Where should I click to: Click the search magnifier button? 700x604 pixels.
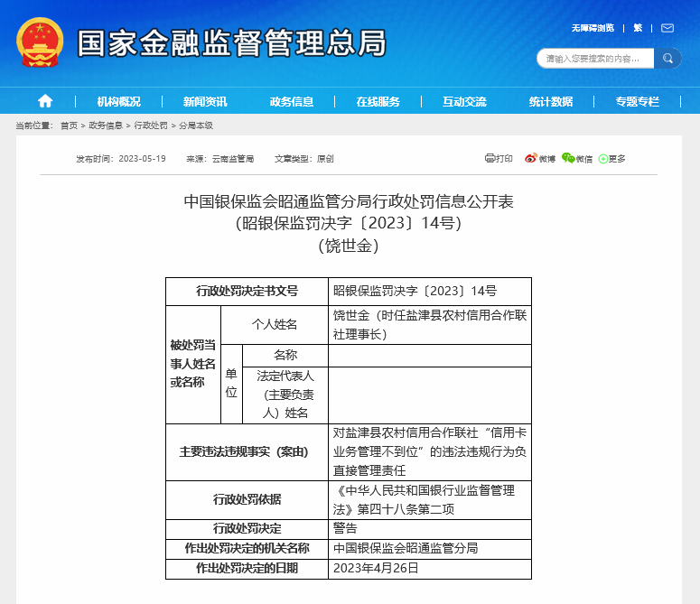pyautogui.click(x=667, y=59)
